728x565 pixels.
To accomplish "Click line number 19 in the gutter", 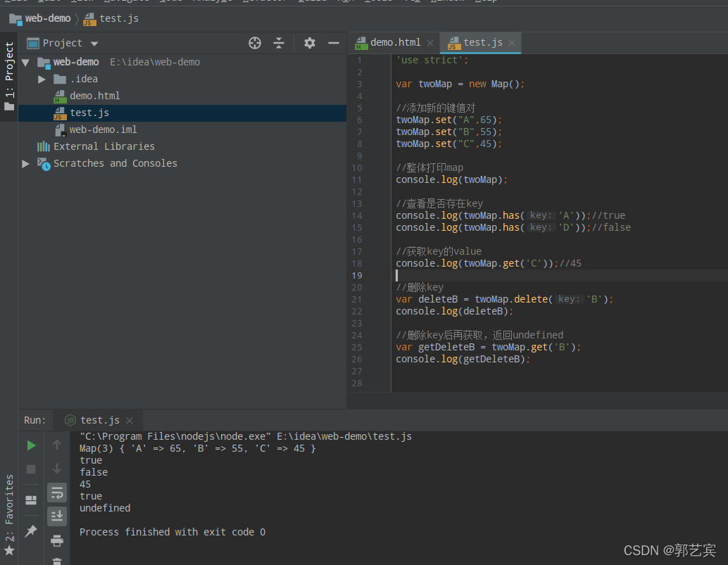I will point(356,276).
